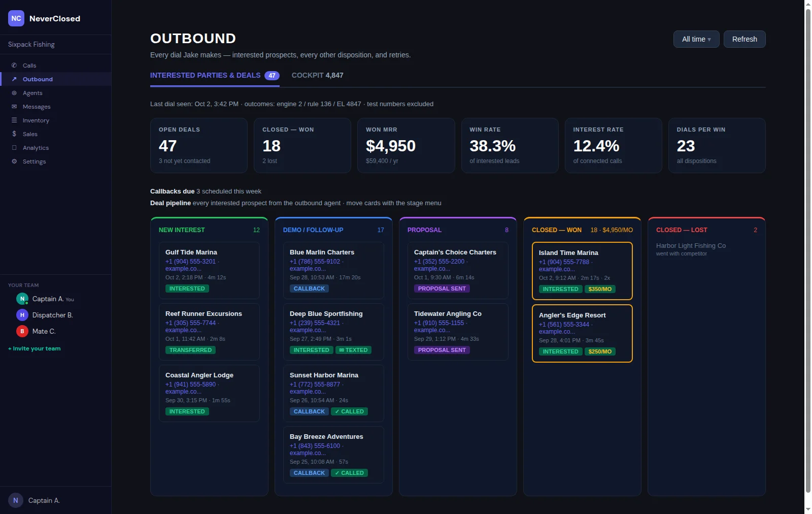Image resolution: width=812 pixels, height=514 pixels.
Task: Click the Inventory list icon
Action: pyautogui.click(x=14, y=120)
